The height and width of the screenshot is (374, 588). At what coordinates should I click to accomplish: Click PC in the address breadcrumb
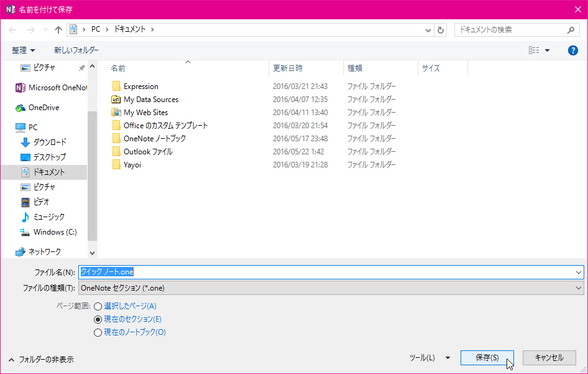[96, 29]
